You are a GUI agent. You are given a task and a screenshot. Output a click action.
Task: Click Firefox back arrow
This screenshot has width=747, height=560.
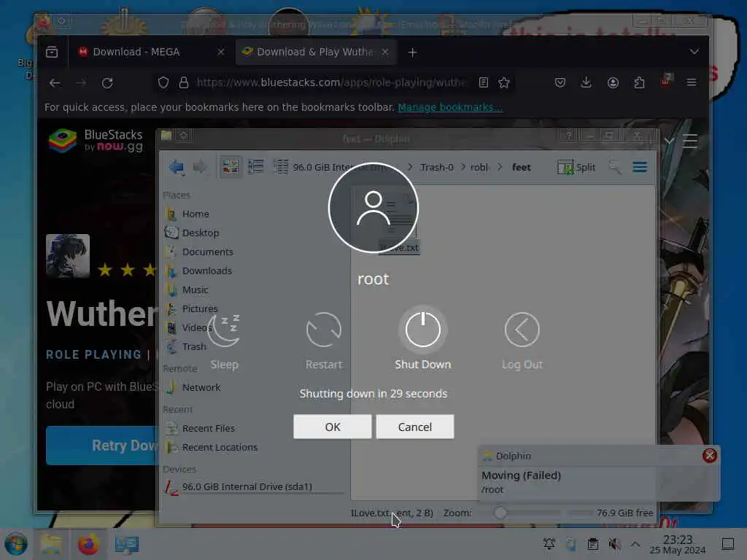click(x=55, y=83)
